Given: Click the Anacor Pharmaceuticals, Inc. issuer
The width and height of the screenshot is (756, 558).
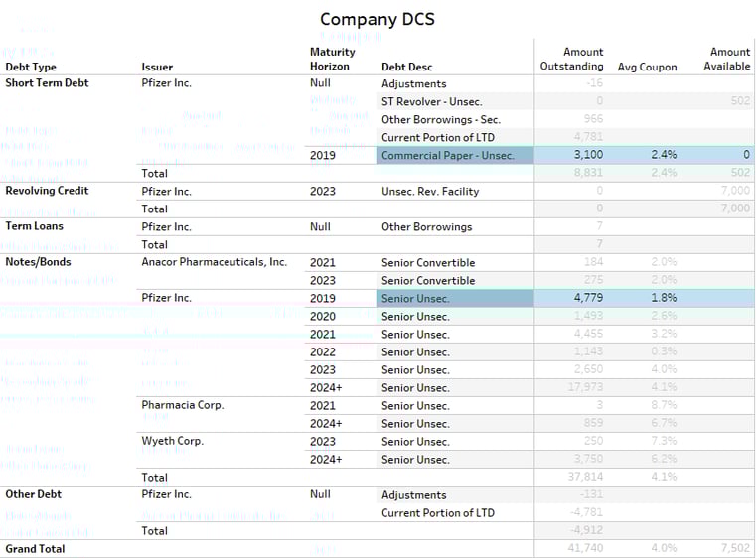Looking at the screenshot, I should coord(214,262).
